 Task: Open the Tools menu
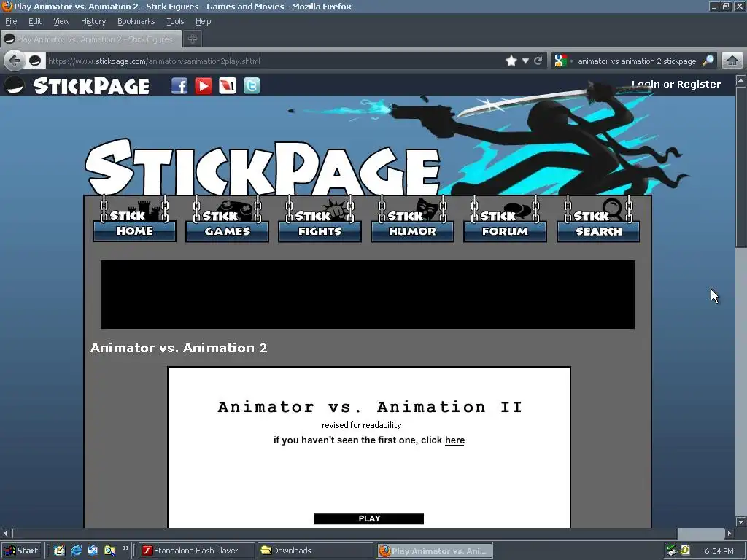pos(175,21)
